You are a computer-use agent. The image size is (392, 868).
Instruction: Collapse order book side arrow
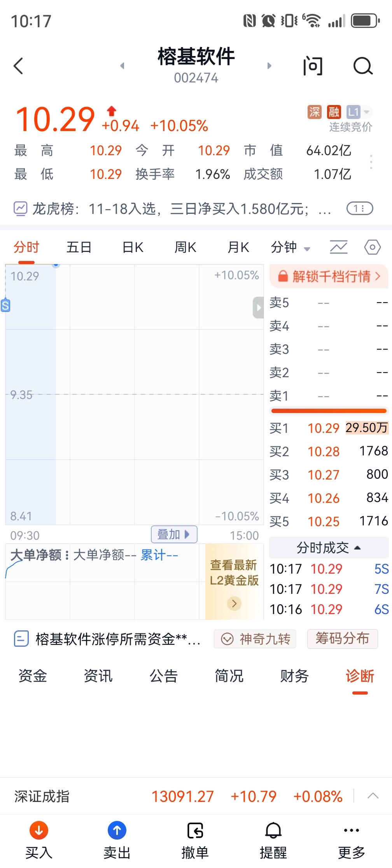(258, 308)
